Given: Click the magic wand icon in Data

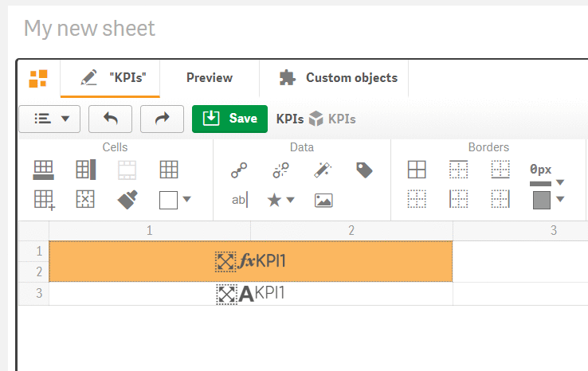Looking at the screenshot, I should point(323,169).
